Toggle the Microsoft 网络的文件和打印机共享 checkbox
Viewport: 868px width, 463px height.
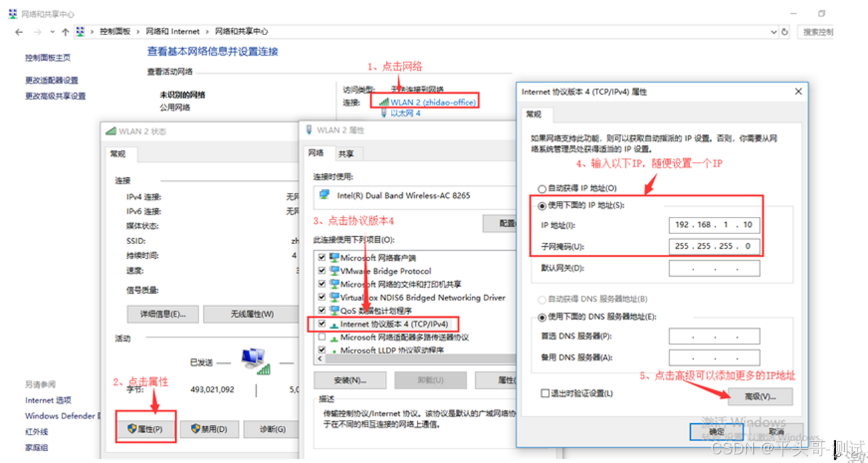(x=322, y=284)
